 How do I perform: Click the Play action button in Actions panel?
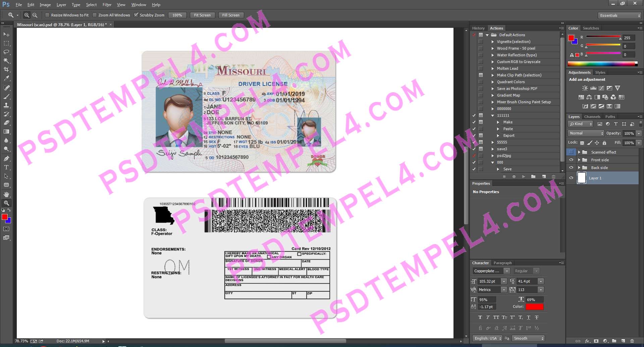523,176
